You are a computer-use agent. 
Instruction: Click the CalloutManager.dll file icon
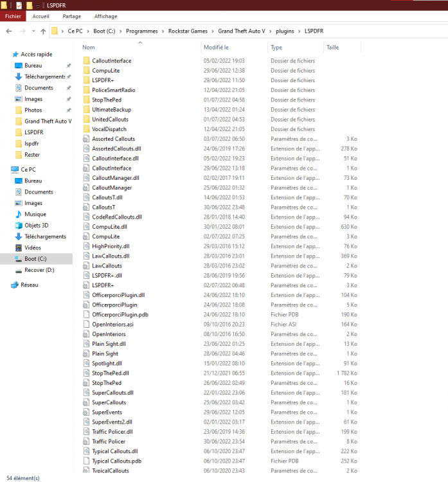86,178
